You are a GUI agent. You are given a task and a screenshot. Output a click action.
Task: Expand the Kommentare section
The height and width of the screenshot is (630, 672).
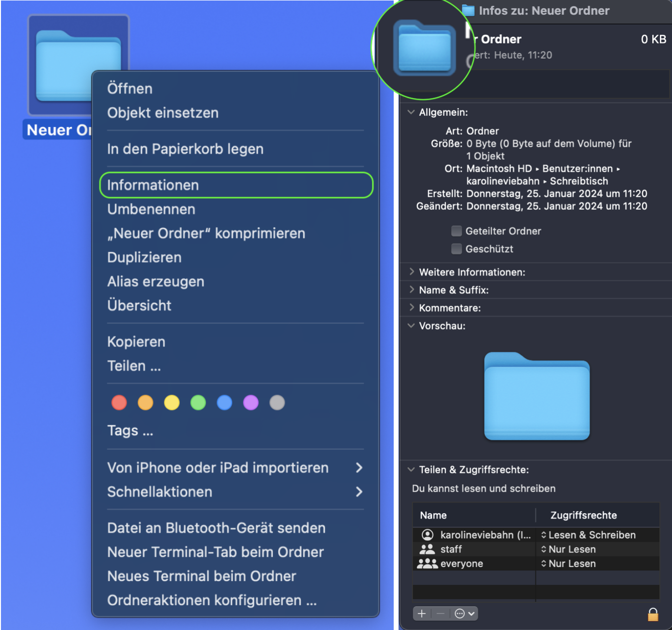coord(411,308)
